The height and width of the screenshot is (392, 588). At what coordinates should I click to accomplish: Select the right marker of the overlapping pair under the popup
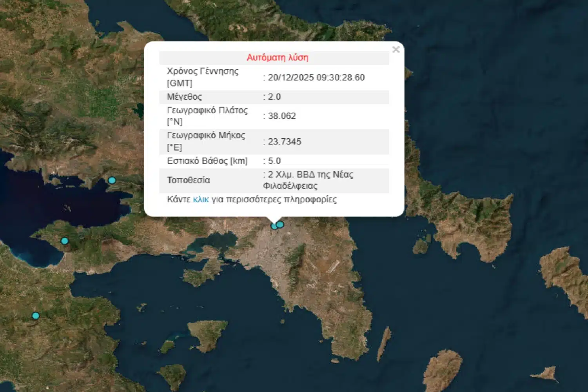280,225
